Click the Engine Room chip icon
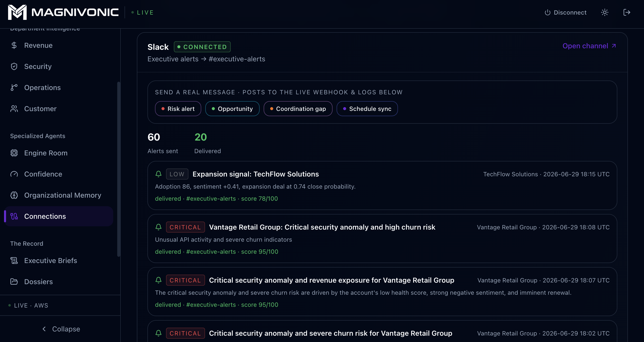The image size is (644, 342). [x=14, y=153]
